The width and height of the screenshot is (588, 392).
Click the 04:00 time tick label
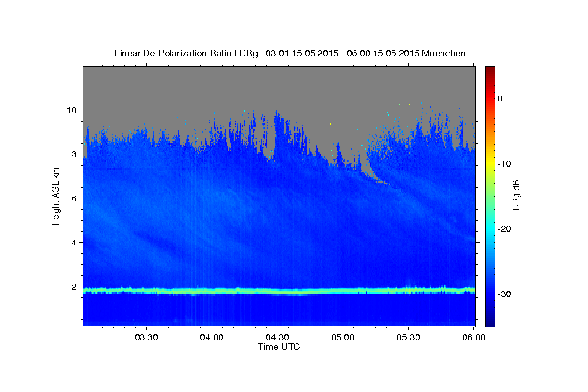[x=212, y=338]
